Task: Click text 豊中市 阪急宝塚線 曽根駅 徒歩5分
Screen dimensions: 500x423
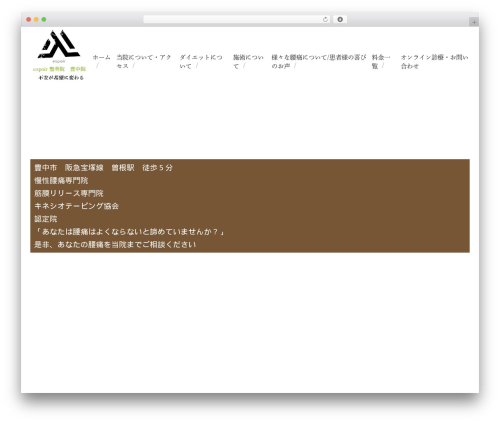Action: [x=103, y=168]
